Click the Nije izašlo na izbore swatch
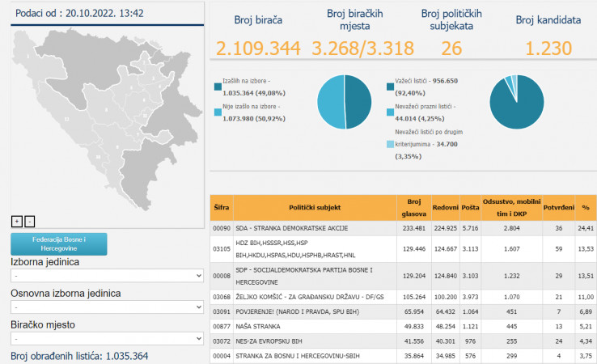The image size is (597, 364). pos(218,112)
